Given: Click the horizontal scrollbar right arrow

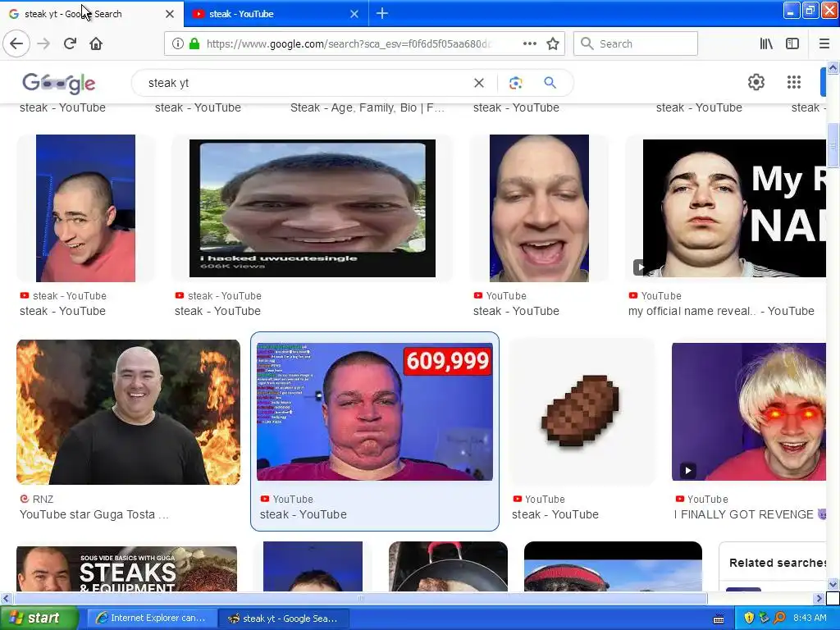Looking at the screenshot, I should [x=819, y=598].
